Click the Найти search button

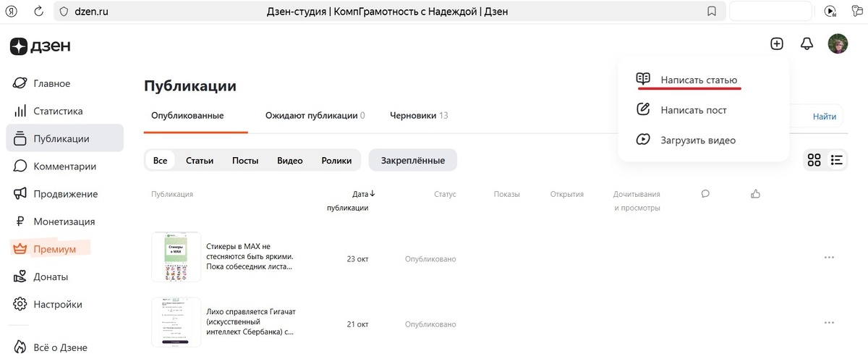(x=825, y=117)
